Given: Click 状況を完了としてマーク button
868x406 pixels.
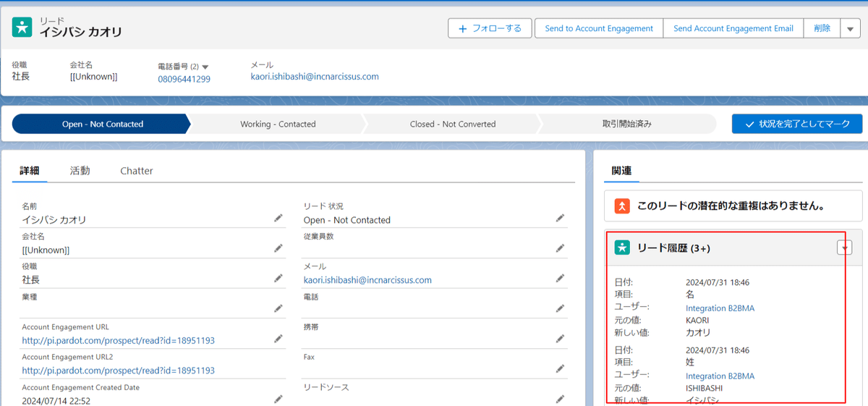Looking at the screenshot, I should point(797,124).
